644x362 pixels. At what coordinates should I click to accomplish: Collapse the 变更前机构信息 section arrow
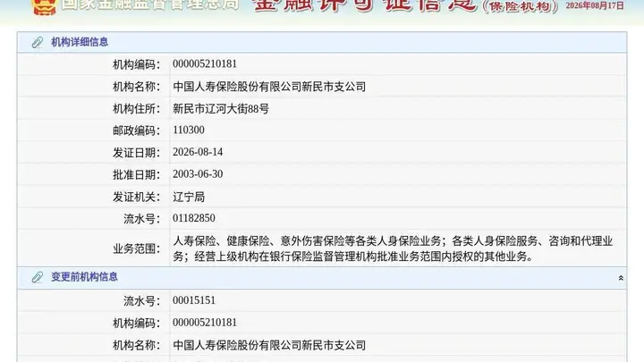pos(621,278)
